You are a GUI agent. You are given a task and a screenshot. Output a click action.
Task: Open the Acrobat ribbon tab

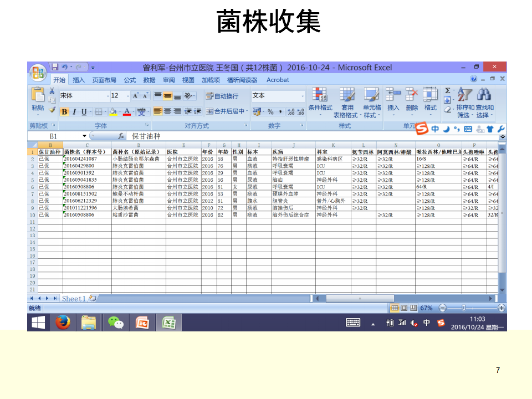point(278,80)
